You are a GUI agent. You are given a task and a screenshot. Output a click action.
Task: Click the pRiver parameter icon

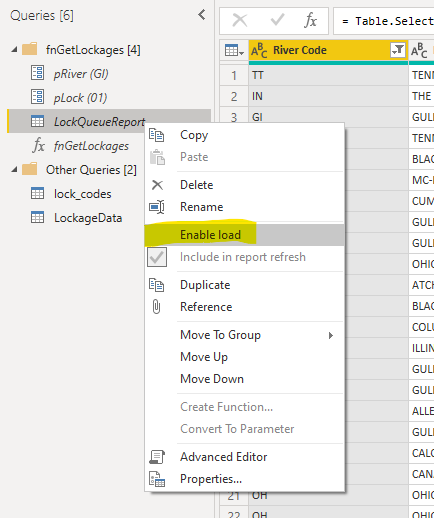[x=37, y=73]
